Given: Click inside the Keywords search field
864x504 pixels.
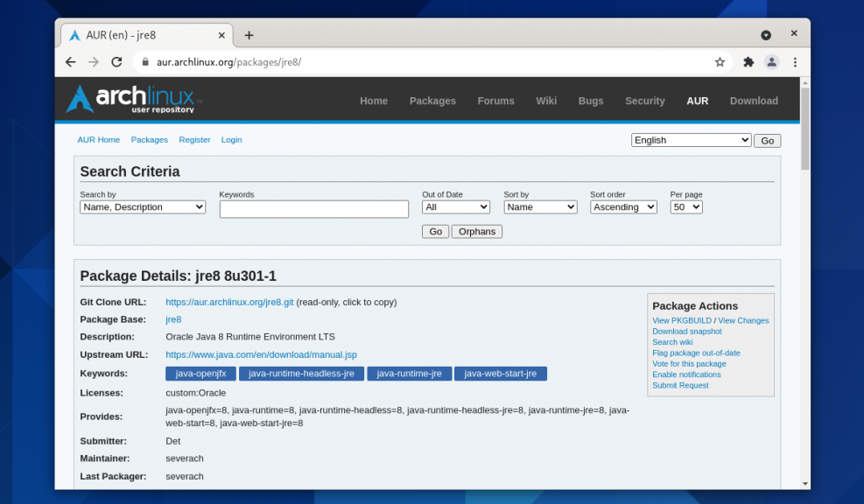Looking at the screenshot, I should 313,208.
